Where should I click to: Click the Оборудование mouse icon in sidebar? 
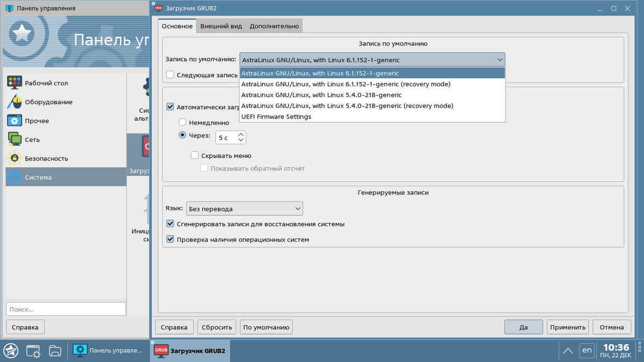(14, 102)
